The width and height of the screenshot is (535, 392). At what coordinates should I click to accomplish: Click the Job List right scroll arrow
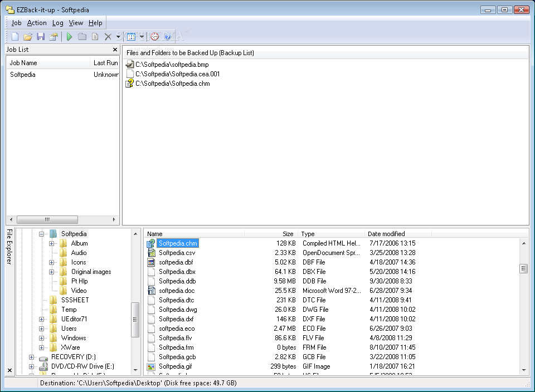coord(114,219)
